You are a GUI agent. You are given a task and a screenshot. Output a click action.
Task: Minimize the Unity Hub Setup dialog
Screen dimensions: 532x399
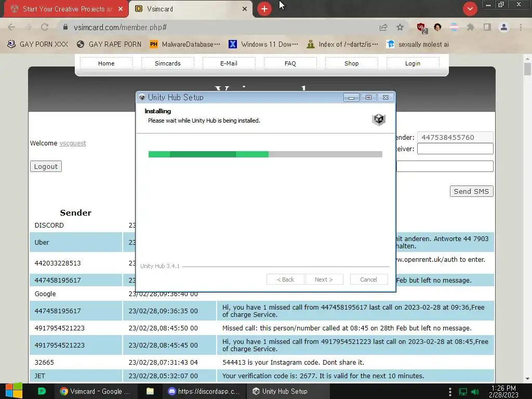point(351,98)
